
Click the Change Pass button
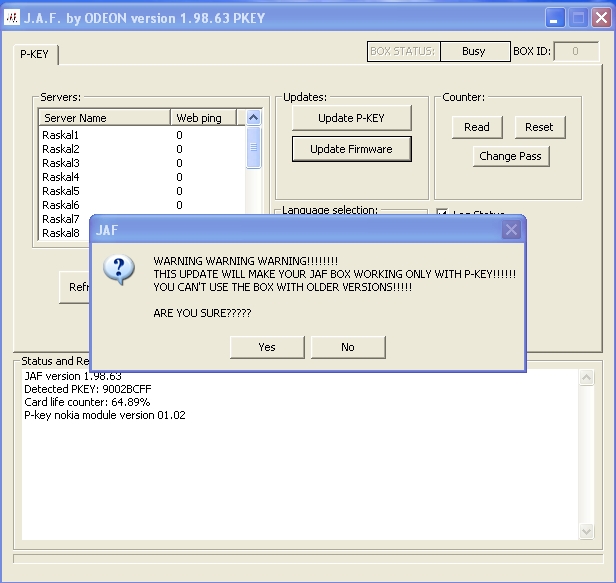pyautogui.click(x=511, y=156)
